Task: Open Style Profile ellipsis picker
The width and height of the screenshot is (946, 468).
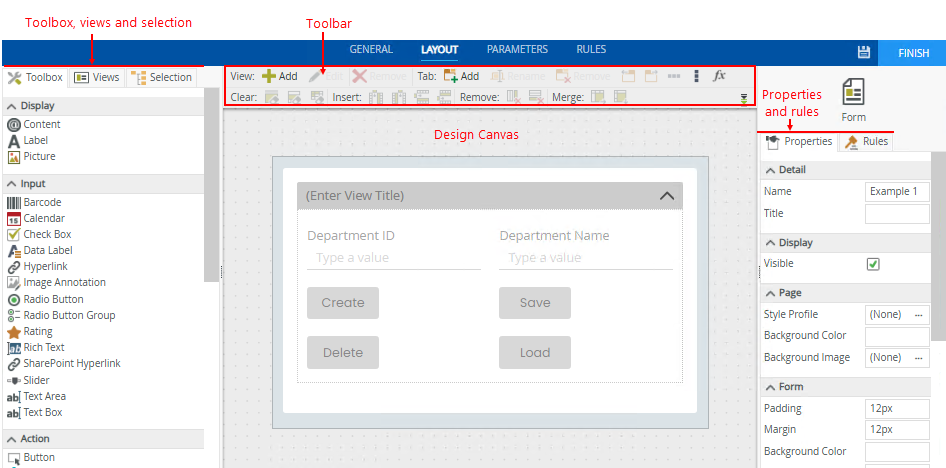Action: tap(919, 314)
